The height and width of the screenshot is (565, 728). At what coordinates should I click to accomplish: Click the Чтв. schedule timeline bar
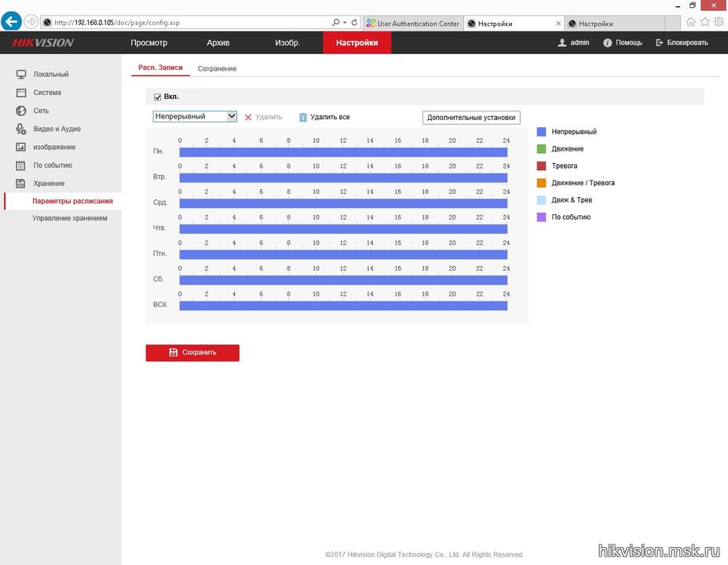[x=343, y=229]
